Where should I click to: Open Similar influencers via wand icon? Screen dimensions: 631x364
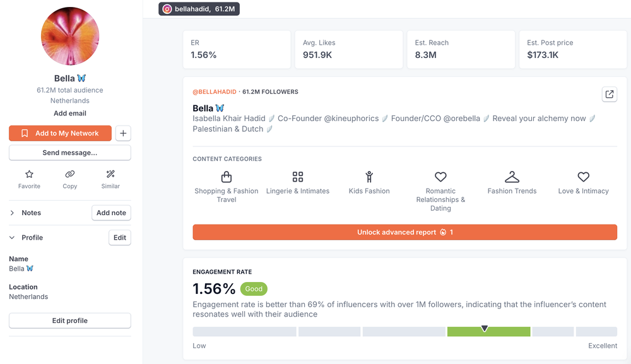pyautogui.click(x=110, y=174)
